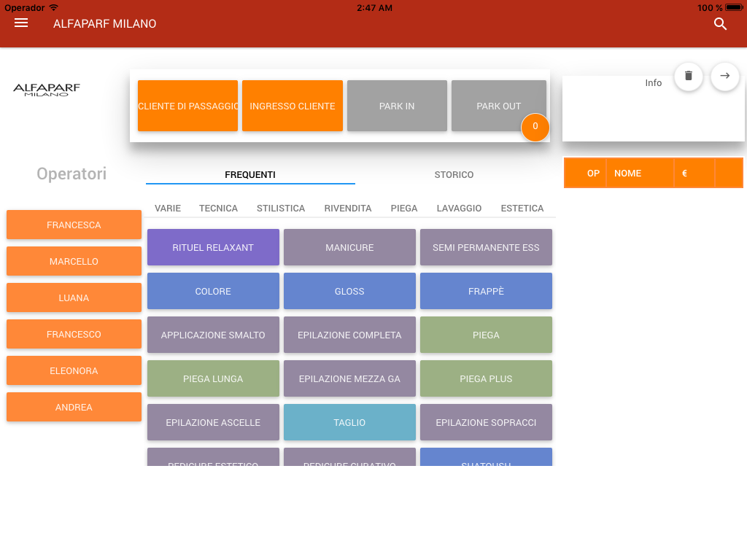Screen dimensions: 747x560
Task: Open the ESTETICA category
Action: tap(522, 208)
